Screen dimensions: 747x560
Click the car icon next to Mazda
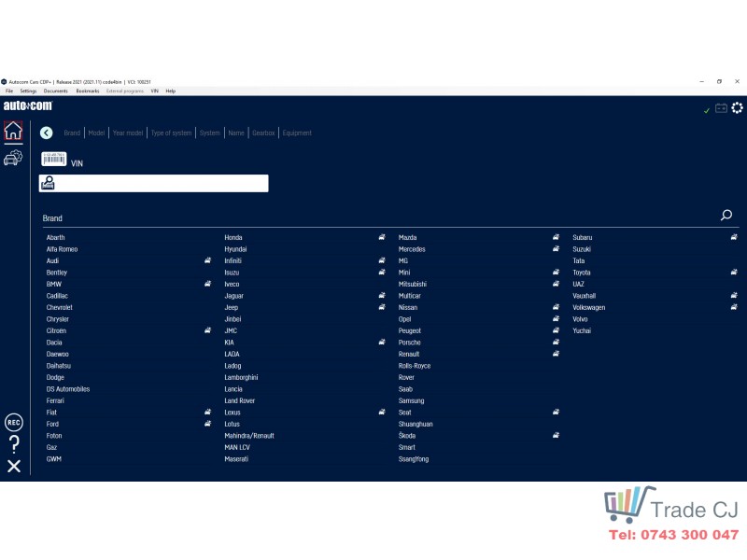pyautogui.click(x=556, y=237)
